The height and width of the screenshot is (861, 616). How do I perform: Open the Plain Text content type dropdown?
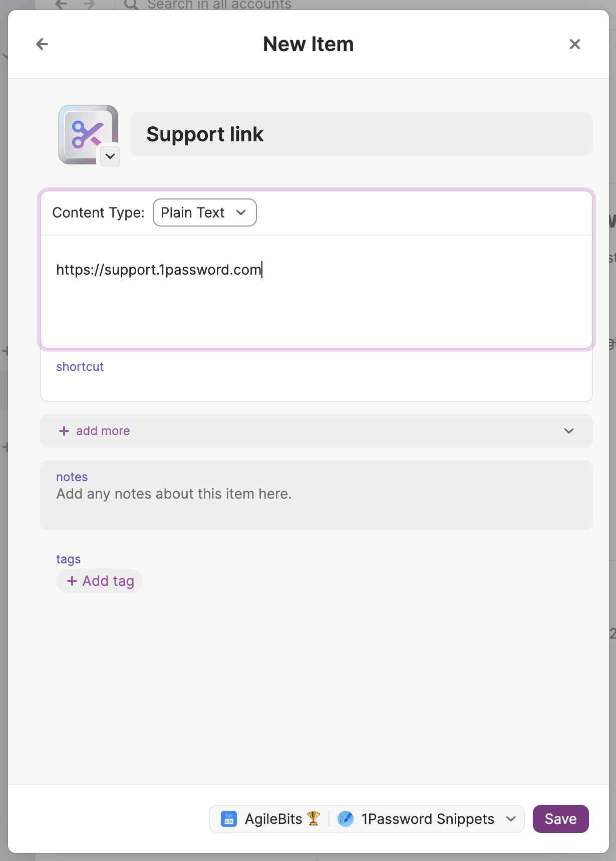coord(204,212)
